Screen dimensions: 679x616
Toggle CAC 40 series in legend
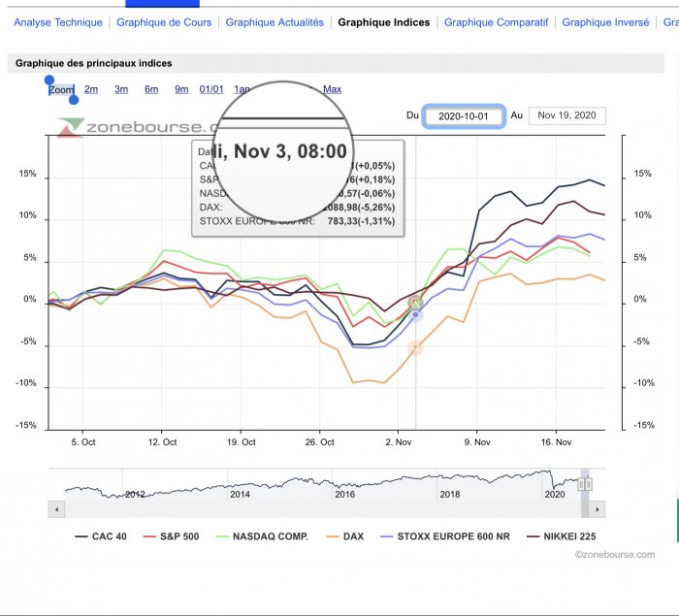pos(101,536)
